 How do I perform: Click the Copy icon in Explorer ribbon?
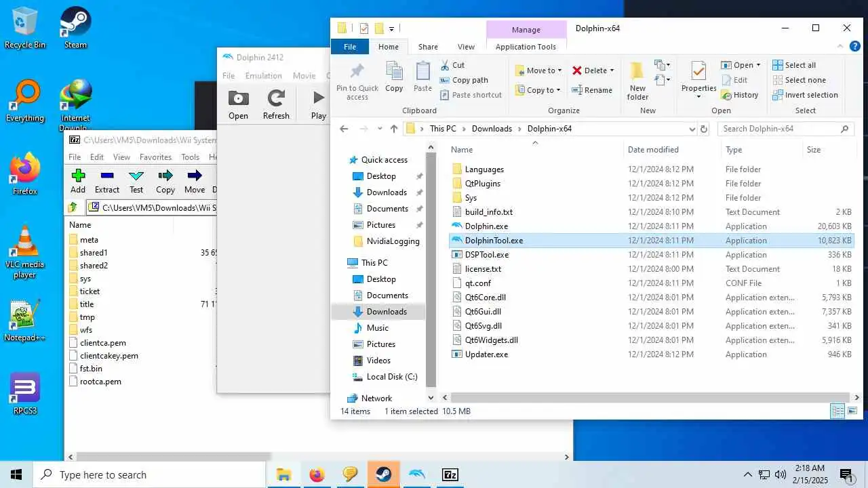click(x=394, y=77)
